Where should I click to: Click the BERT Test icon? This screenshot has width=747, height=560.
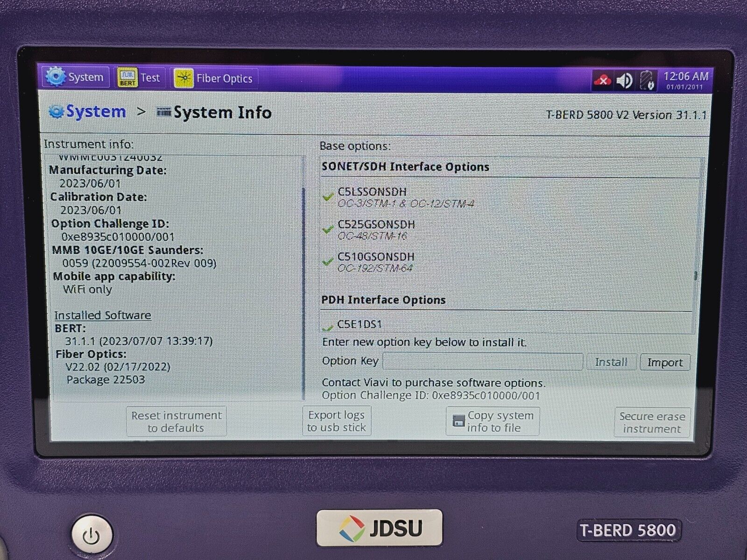(x=127, y=78)
